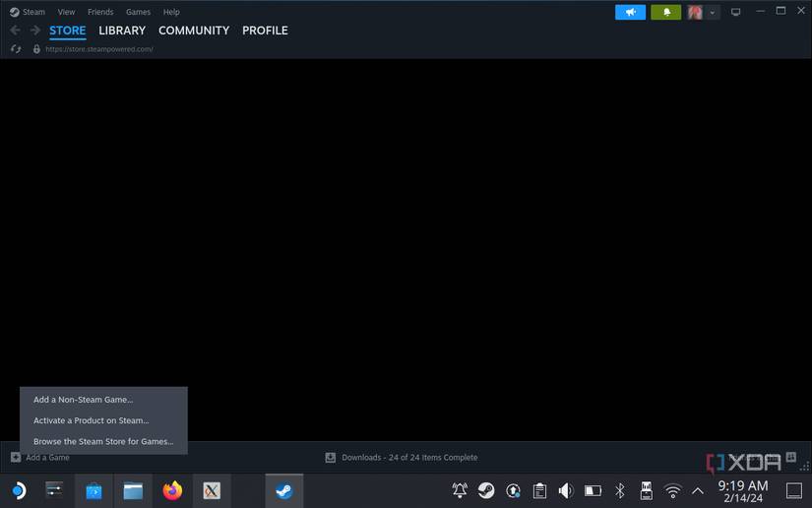Screen dimensions: 812x508
Task: Launch Discover store from the taskbar
Action: [x=94, y=491]
